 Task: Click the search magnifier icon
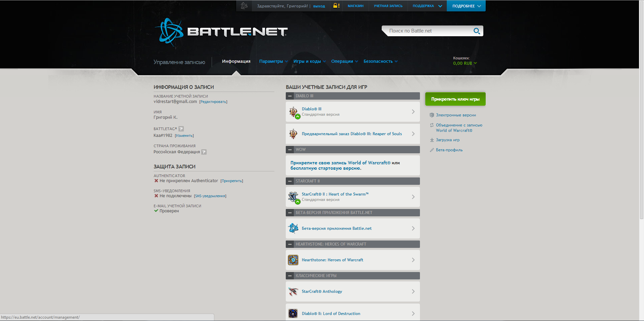pyautogui.click(x=477, y=31)
